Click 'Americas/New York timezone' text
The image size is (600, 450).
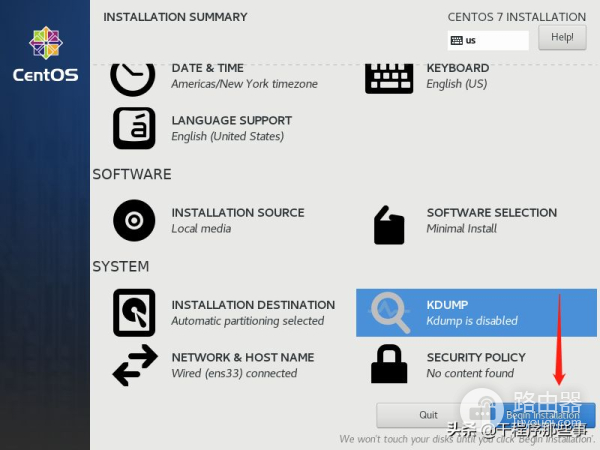(245, 84)
